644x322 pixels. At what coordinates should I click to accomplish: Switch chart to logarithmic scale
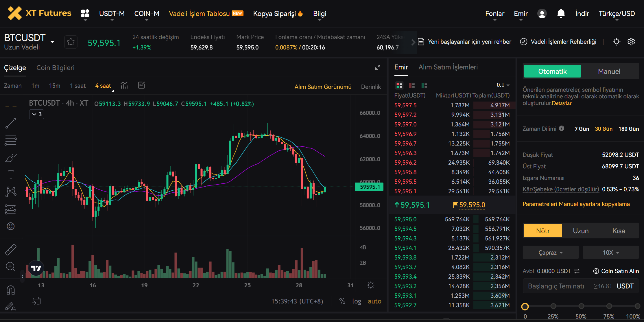coord(357,301)
